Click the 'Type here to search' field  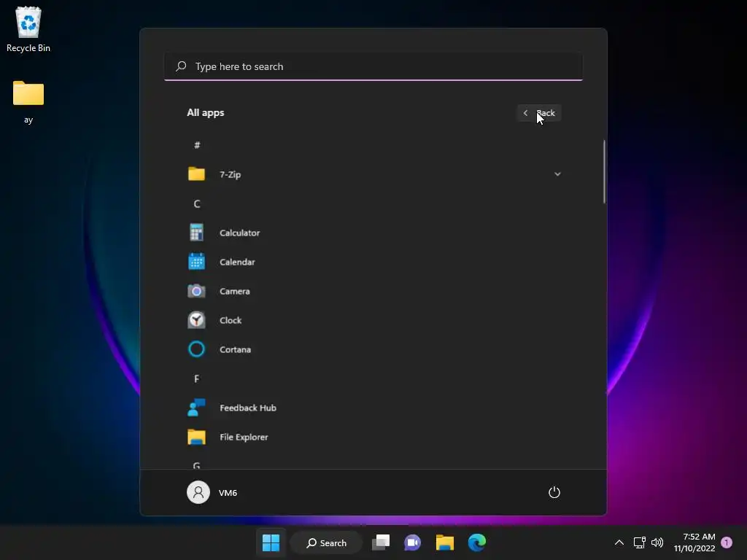[373, 66]
